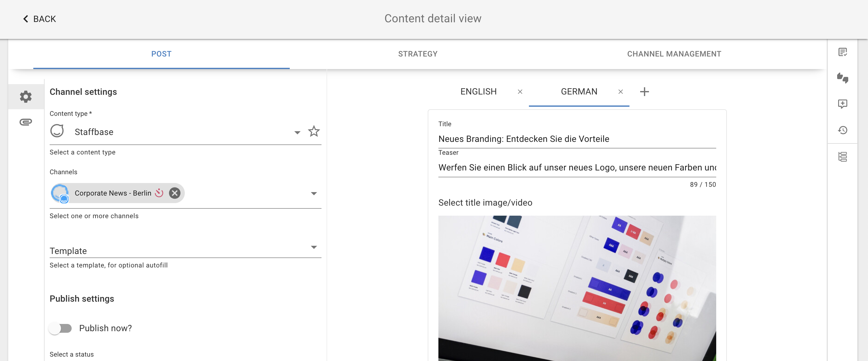Remove Corporate News - Berlin channel chip
The height and width of the screenshot is (361, 868).
click(x=174, y=193)
